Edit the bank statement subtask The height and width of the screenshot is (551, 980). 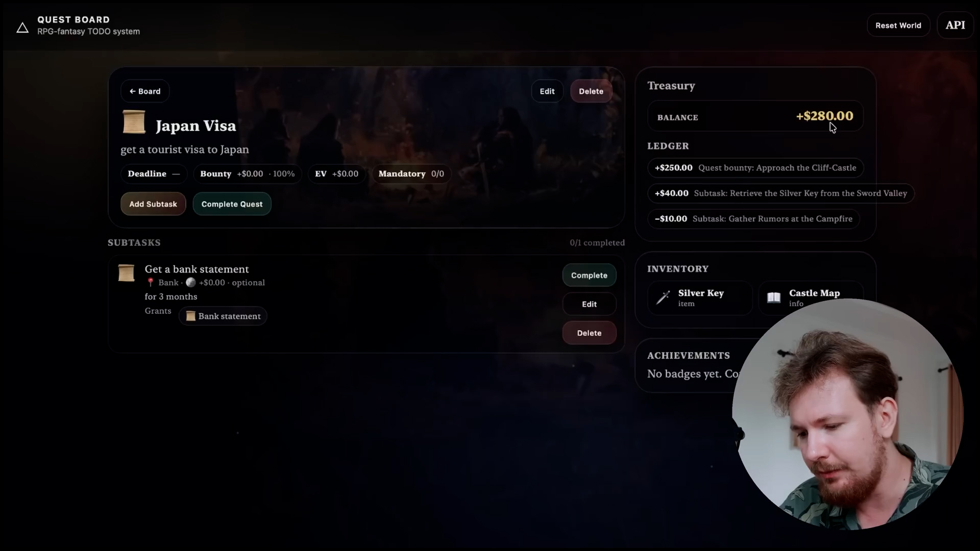[x=589, y=304]
